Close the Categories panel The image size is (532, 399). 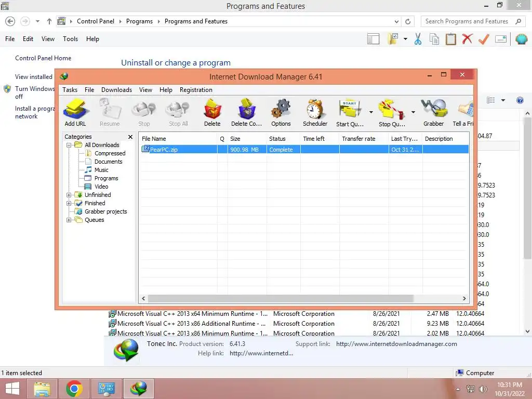click(x=130, y=137)
